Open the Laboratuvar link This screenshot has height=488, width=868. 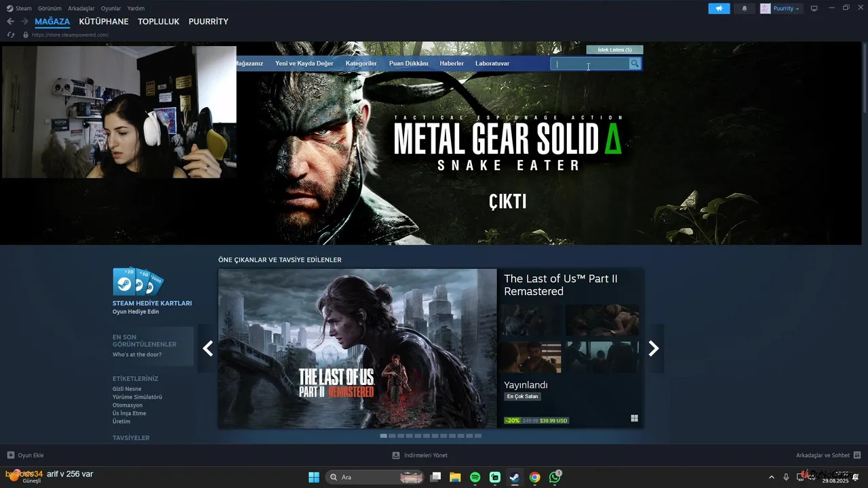[x=492, y=64]
